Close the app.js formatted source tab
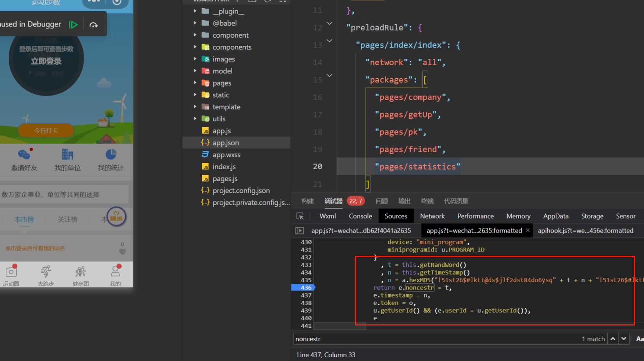644x361 pixels. pos(528,231)
